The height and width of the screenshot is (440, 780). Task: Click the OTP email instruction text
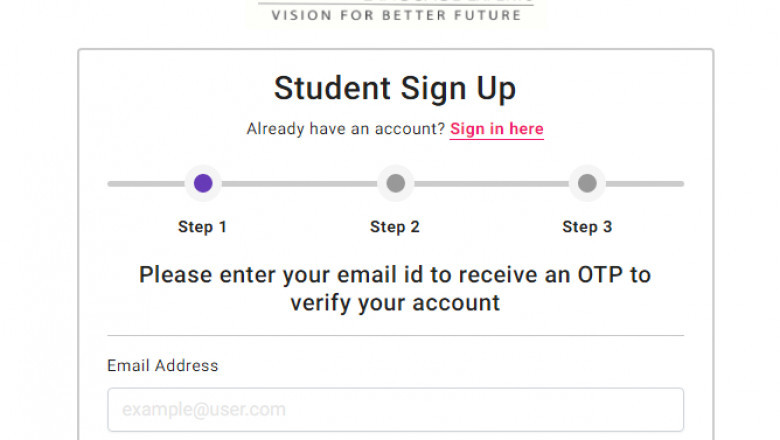pyautogui.click(x=395, y=288)
